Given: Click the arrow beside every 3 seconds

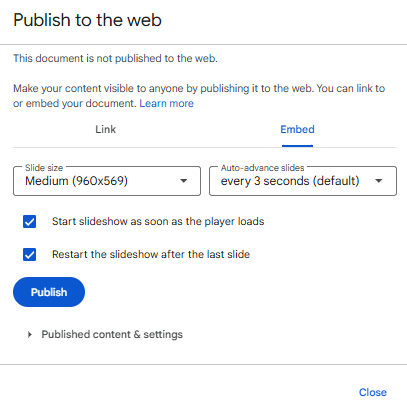Looking at the screenshot, I should click(378, 181).
